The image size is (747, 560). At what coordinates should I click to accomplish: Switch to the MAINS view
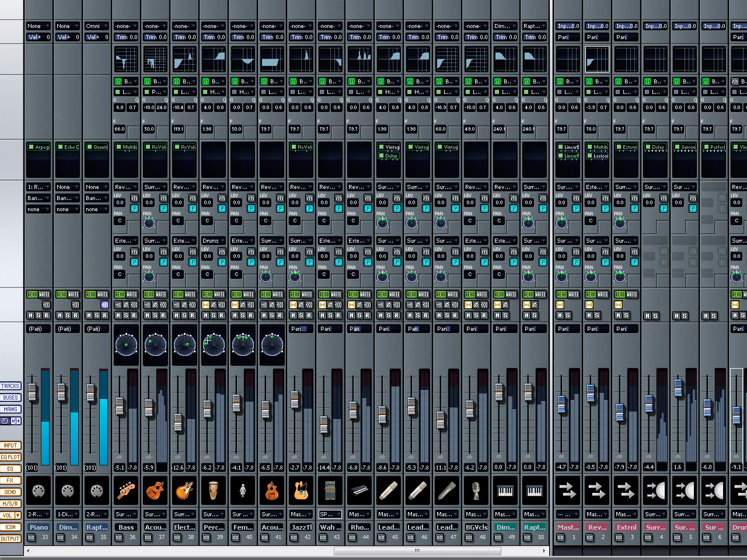pos(11,409)
